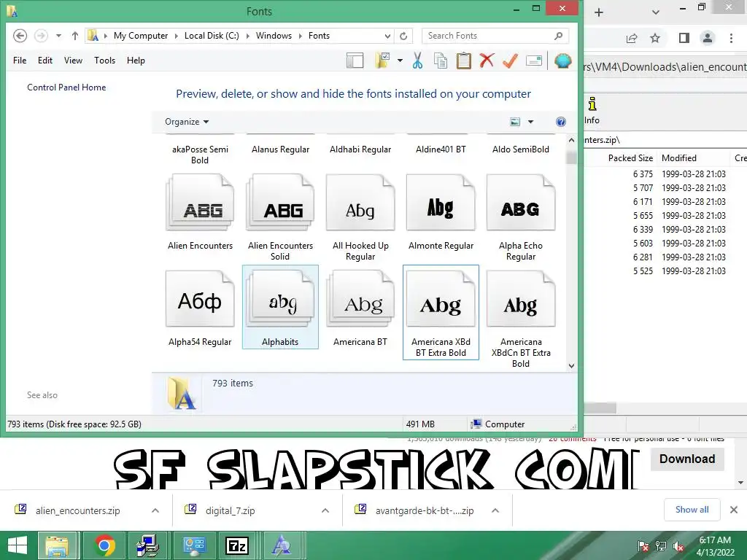Click Control Panel Home link
The width and height of the screenshot is (747, 560).
(66, 87)
